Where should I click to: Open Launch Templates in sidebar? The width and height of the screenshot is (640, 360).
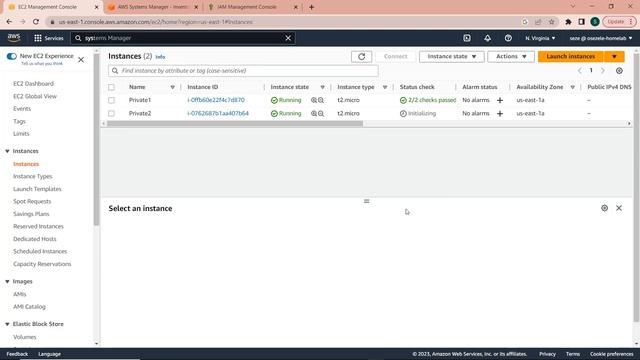(37, 189)
